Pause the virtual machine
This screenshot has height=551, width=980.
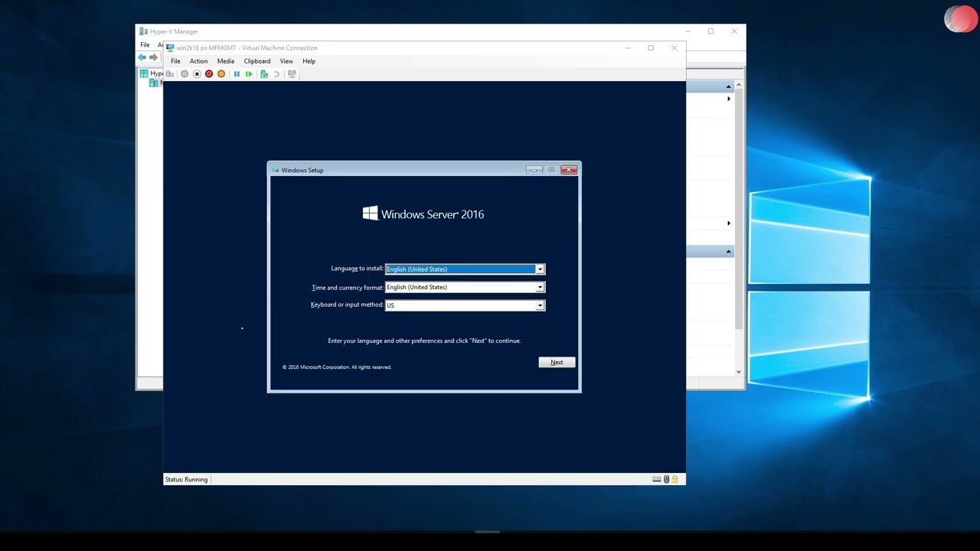pyautogui.click(x=237, y=74)
